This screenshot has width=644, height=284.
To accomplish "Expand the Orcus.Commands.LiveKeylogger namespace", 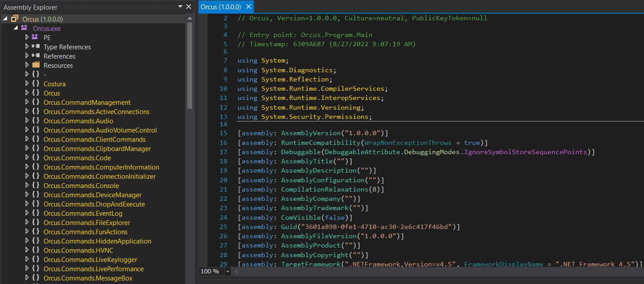I will pos(27,259).
